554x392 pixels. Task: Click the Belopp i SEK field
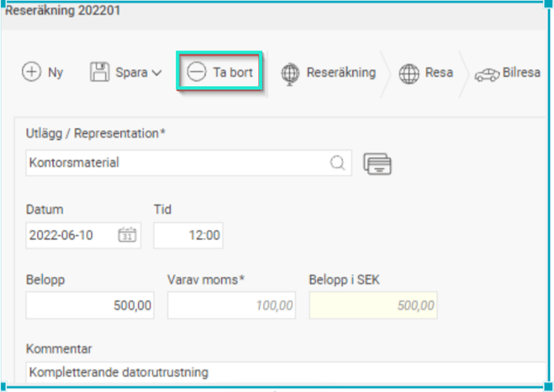[x=373, y=305]
